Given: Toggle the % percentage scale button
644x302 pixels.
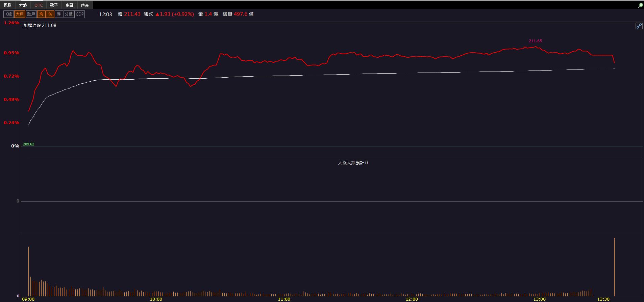Looking at the screenshot, I should (x=50, y=14).
